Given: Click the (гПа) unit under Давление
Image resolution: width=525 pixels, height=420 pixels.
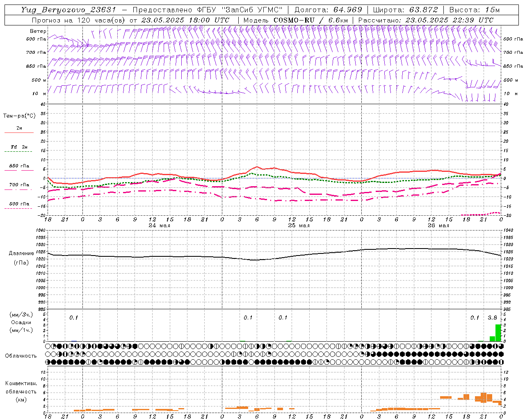Looking at the screenshot, I should [21, 263].
